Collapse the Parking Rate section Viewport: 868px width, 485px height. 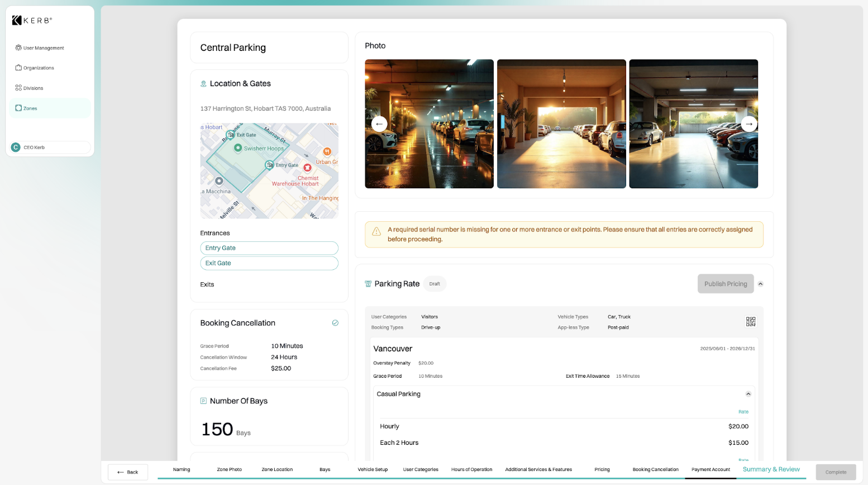point(760,284)
